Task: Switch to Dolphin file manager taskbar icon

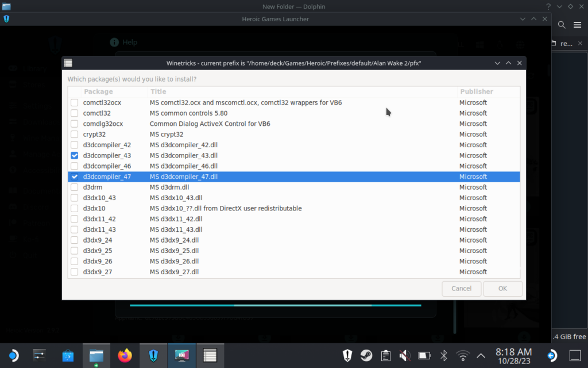Action: point(96,355)
